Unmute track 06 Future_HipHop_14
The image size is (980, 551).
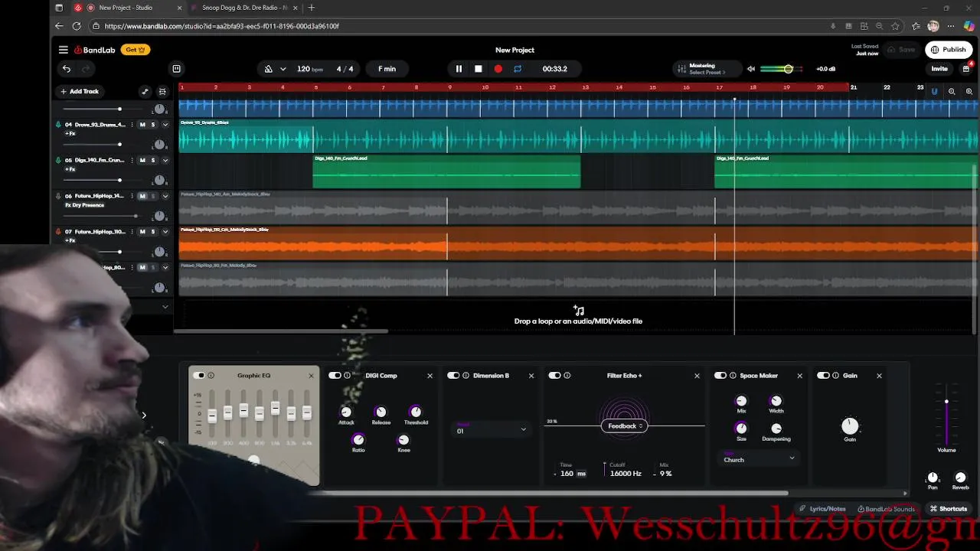pos(142,196)
